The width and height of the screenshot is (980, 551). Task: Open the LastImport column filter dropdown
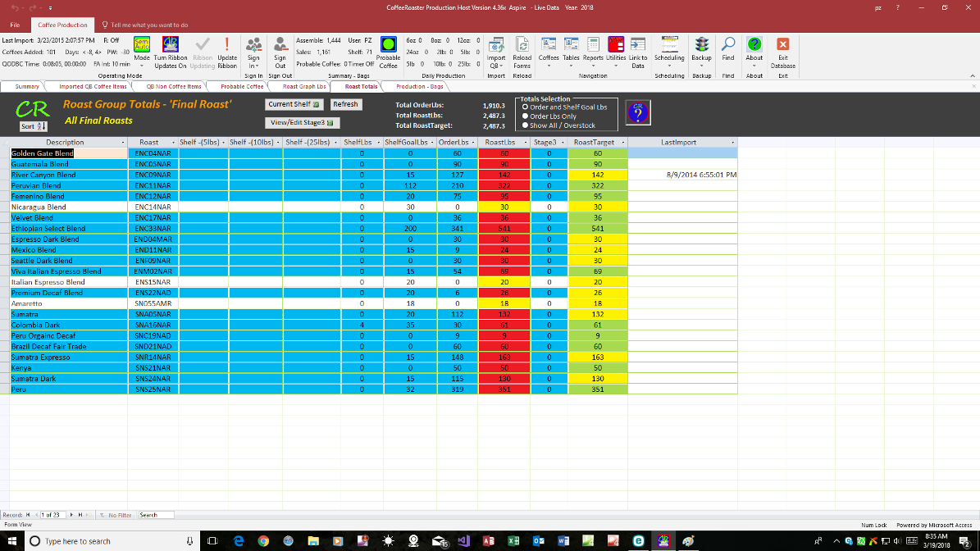[x=732, y=143]
